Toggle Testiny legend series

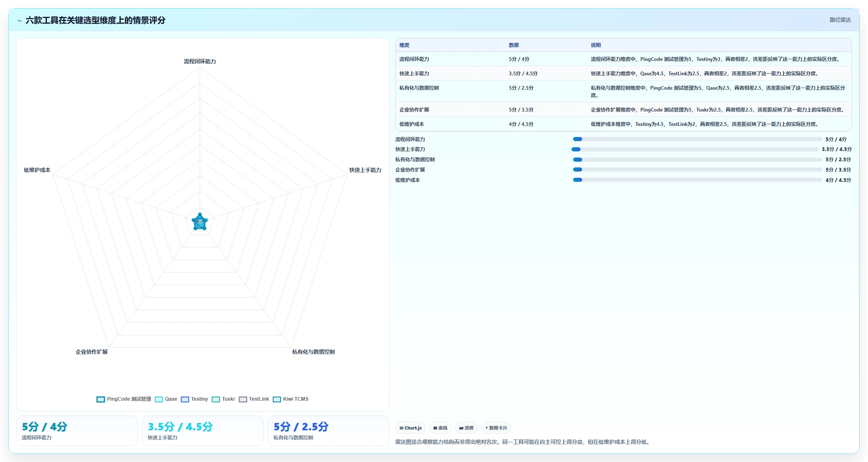(x=195, y=399)
